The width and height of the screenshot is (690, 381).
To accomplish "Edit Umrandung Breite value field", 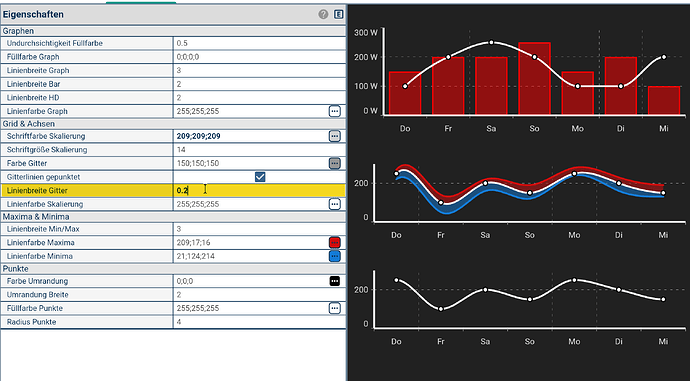I will 260,295.
